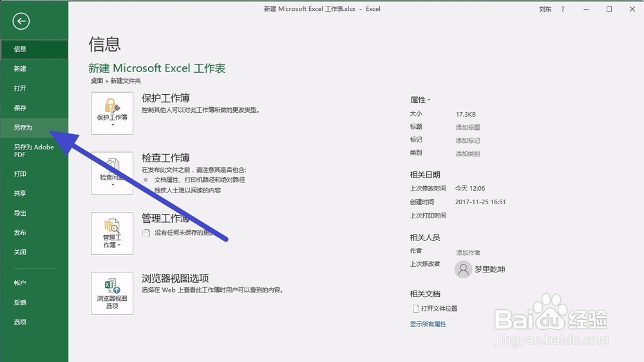The height and width of the screenshot is (362, 644).
Task: Select 发布 in the sidebar
Action: [34, 233]
